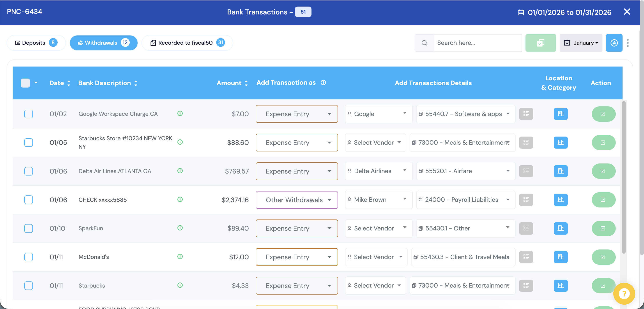644x309 pixels.
Task: Open 55430.3 Client & Travel Meals dropdown
Action: 463,257
